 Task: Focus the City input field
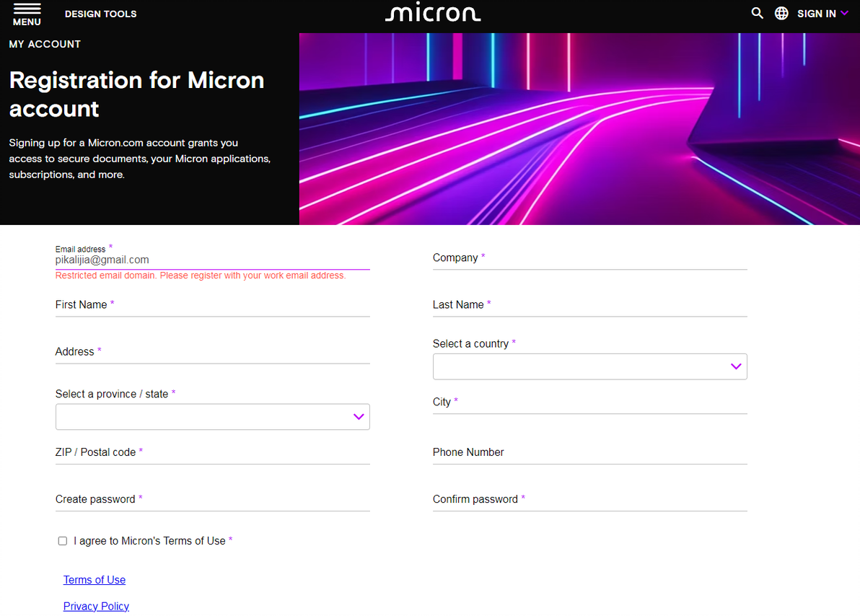point(589,403)
